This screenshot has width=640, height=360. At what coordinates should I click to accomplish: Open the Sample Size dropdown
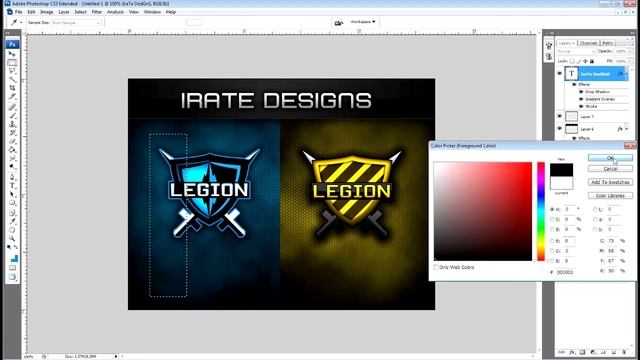tap(76, 22)
